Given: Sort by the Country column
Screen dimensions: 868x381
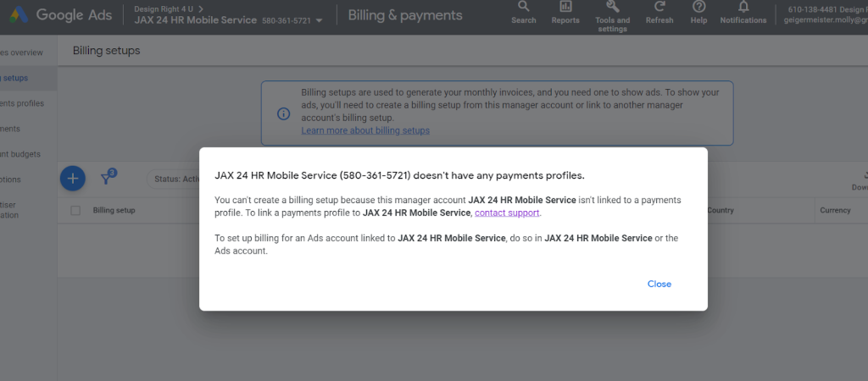Looking at the screenshot, I should point(721,210).
